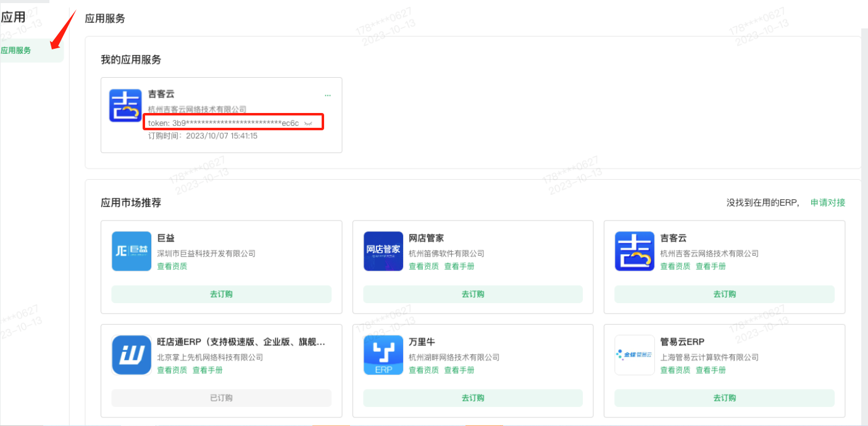Click 去订购 on the 巨益 card
The width and height of the screenshot is (868, 426).
click(x=221, y=294)
